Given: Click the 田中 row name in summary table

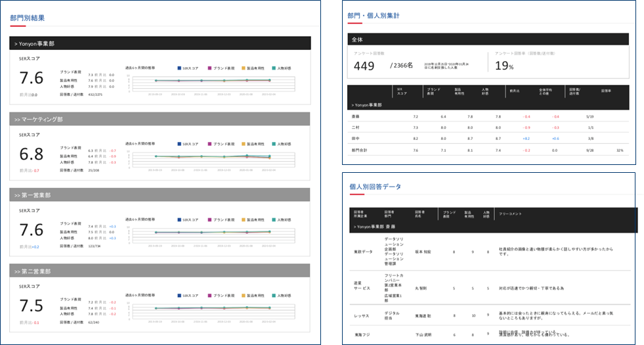Looking at the screenshot, I should point(355,139).
